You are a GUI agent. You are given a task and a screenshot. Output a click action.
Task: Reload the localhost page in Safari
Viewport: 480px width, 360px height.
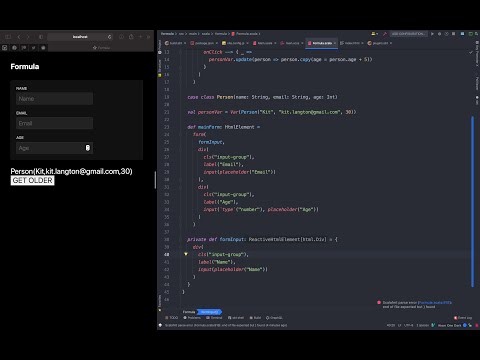click(109, 37)
